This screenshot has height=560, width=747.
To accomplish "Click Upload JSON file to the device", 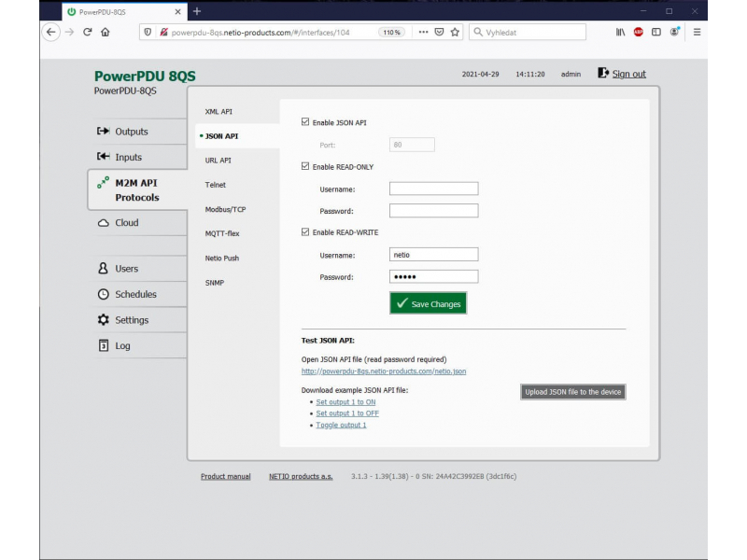I will pos(572,392).
